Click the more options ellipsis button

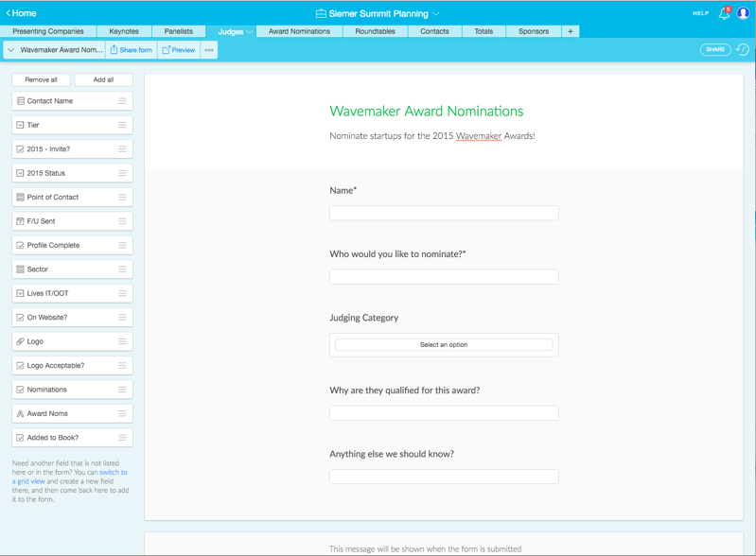pyautogui.click(x=209, y=50)
